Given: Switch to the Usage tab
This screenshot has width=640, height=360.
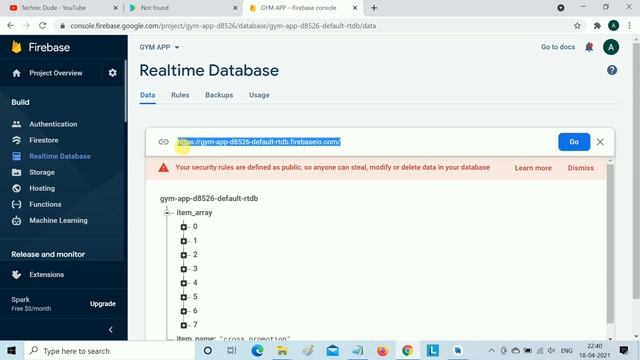Looking at the screenshot, I should click(259, 95).
